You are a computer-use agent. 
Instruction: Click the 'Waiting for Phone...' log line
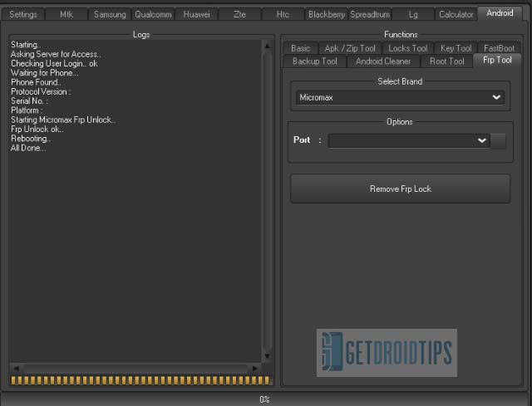44,73
